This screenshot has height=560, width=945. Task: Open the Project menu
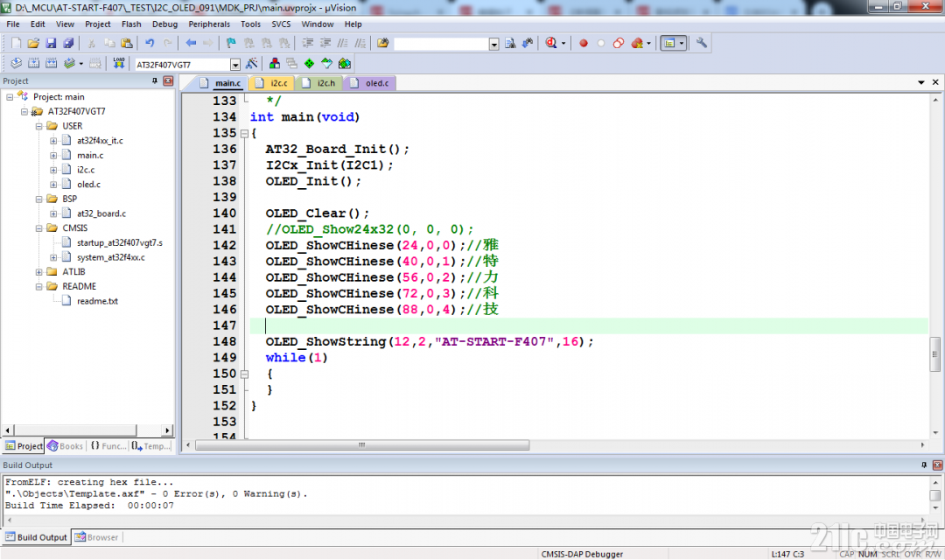98,24
